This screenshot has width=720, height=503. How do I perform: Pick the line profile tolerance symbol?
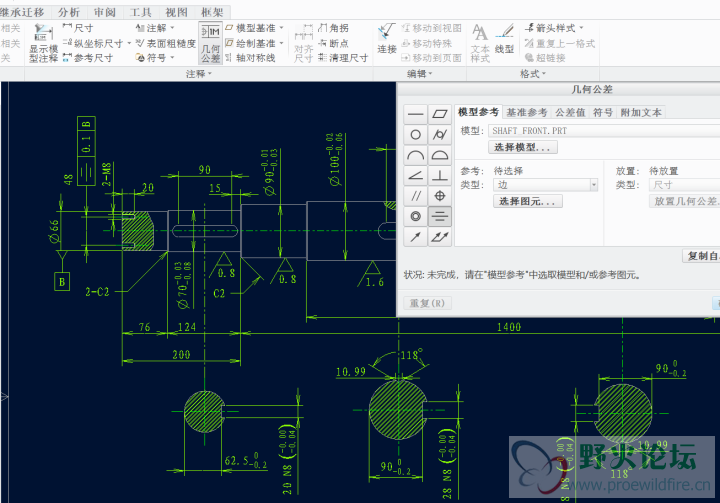click(x=416, y=155)
